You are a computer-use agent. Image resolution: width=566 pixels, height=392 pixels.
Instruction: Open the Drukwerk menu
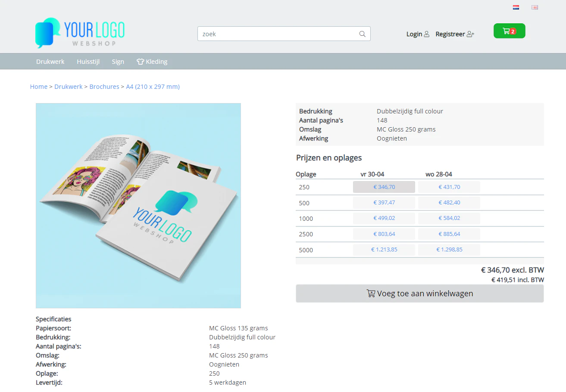[50, 61]
